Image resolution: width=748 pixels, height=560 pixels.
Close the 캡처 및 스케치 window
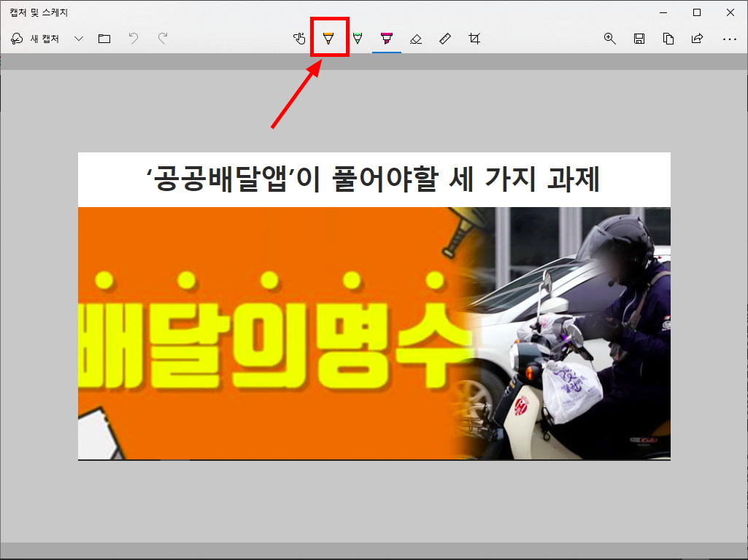click(730, 12)
